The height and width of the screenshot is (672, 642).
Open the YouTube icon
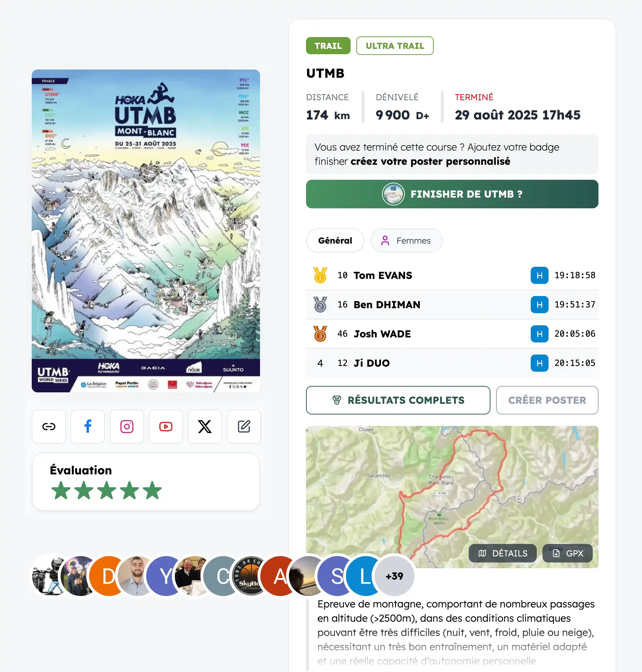click(166, 427)
